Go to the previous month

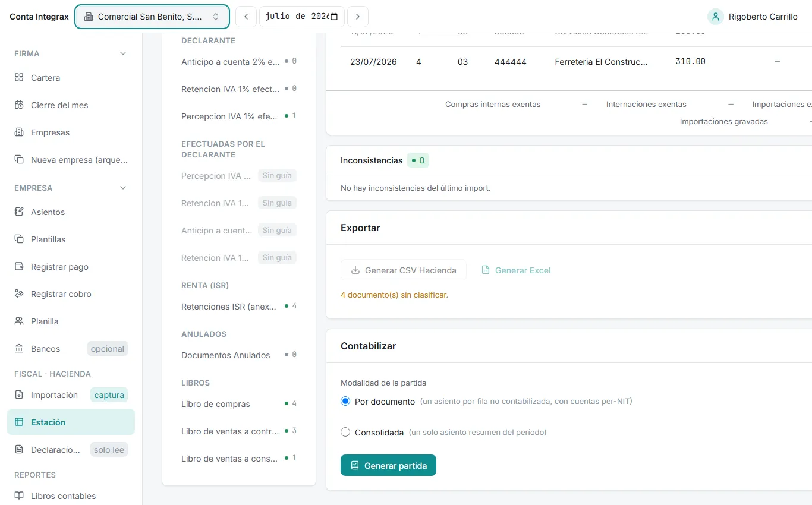[246, 17]
